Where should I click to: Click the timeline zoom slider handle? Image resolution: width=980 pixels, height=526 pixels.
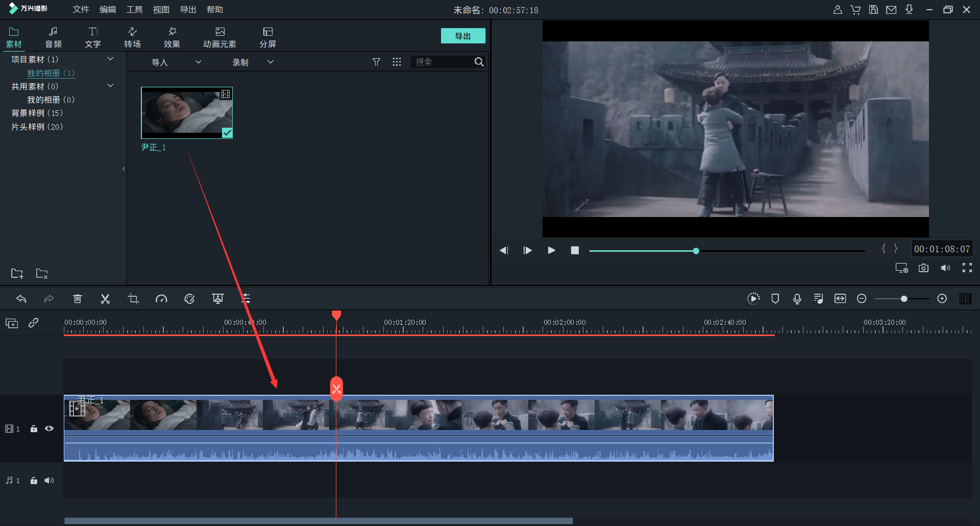click(x=904, y=299)
